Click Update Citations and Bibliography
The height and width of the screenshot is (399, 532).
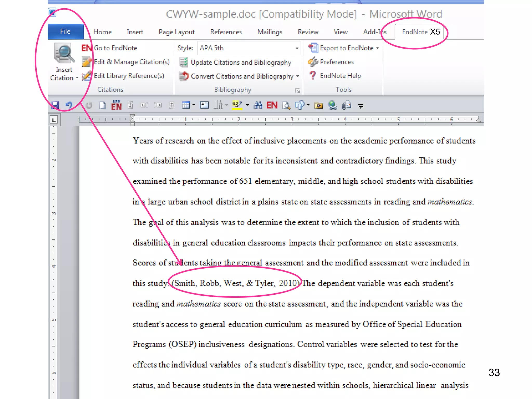(241, 62)
